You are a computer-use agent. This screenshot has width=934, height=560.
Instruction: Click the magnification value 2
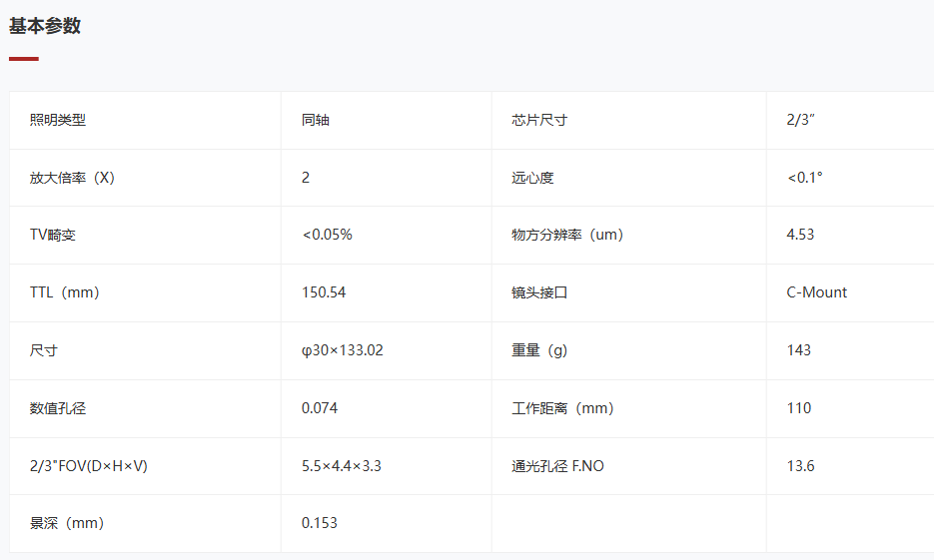tap(306, 178)
